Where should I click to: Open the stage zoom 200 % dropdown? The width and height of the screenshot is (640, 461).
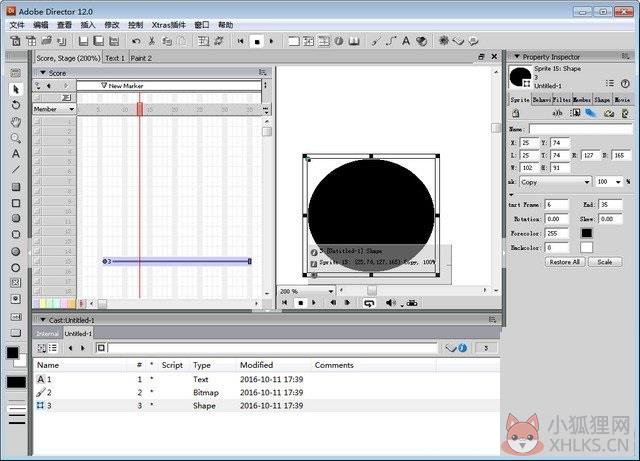[307, 291]
